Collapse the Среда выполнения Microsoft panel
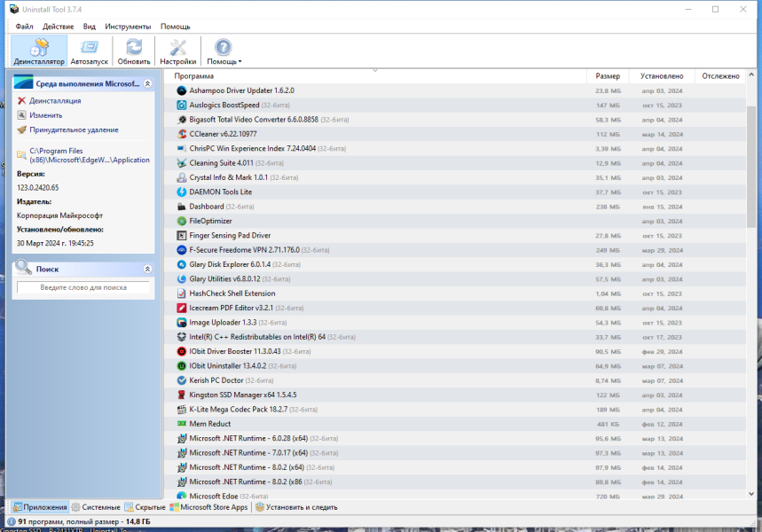 (148, 83)
